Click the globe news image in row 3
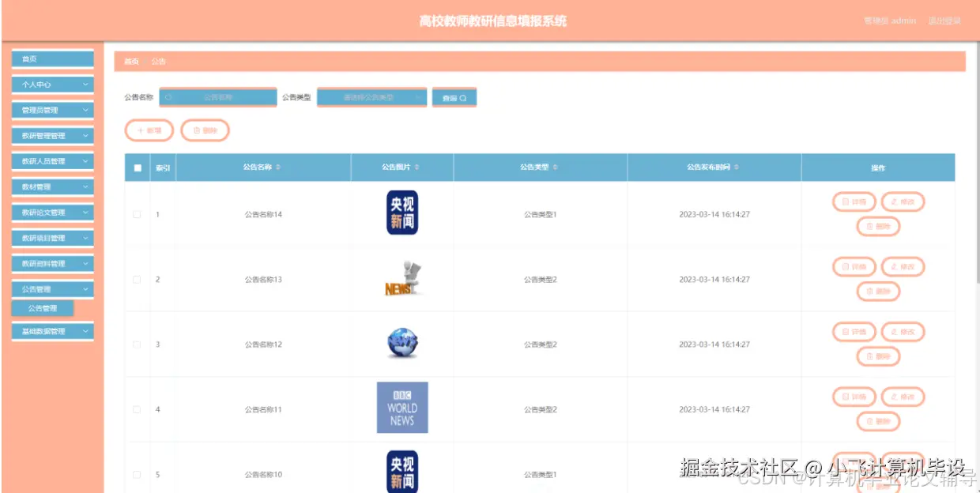Screen dimensions: 980x493 [x=402, y=343]
